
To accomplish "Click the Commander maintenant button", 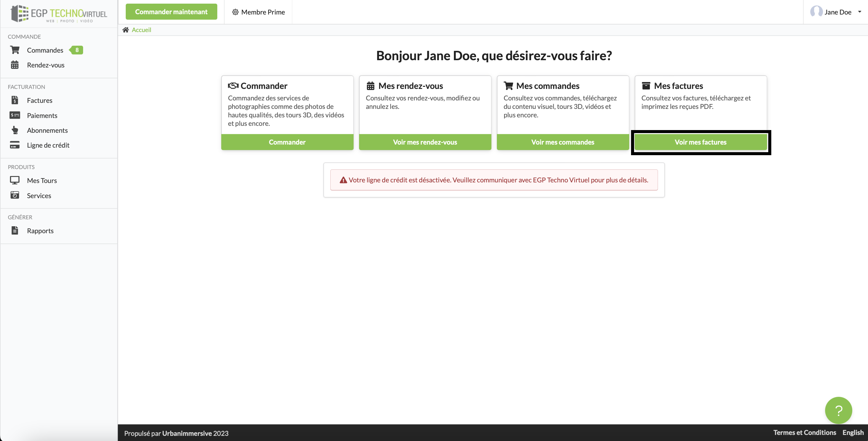I will click(x=171, y=12).
